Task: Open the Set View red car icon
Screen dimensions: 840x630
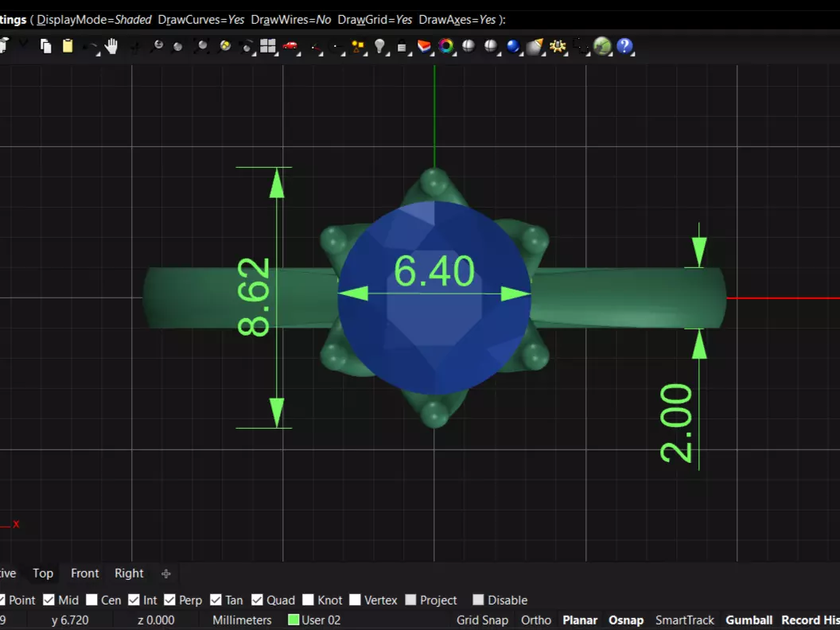Action: coord(290,46)
